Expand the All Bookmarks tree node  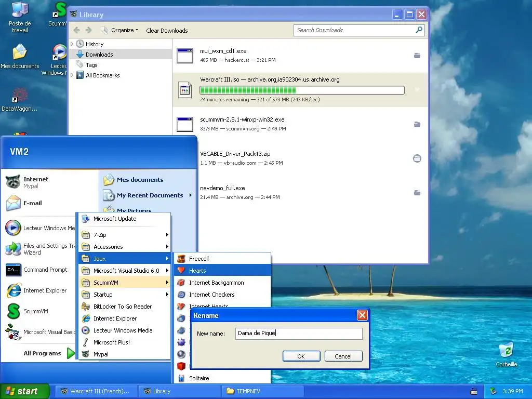72,75
